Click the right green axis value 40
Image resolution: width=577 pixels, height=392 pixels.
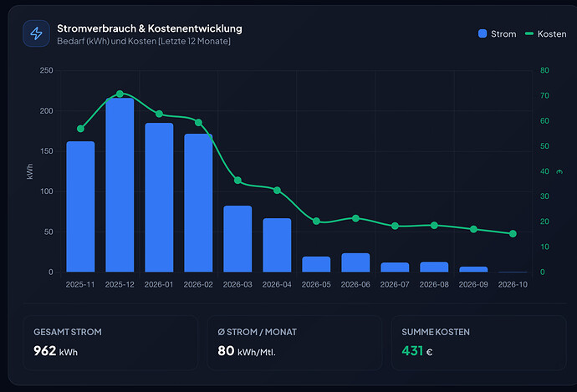click(x=544, y=171)
